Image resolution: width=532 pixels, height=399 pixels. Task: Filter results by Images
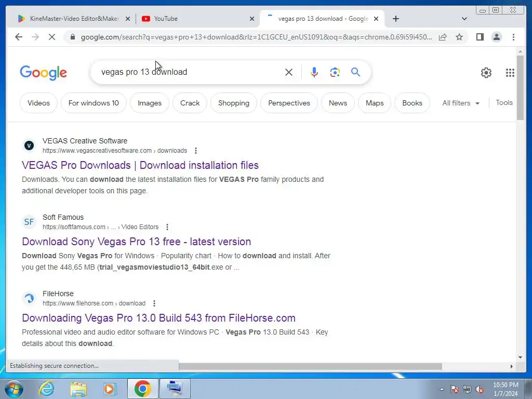[150, 103]
